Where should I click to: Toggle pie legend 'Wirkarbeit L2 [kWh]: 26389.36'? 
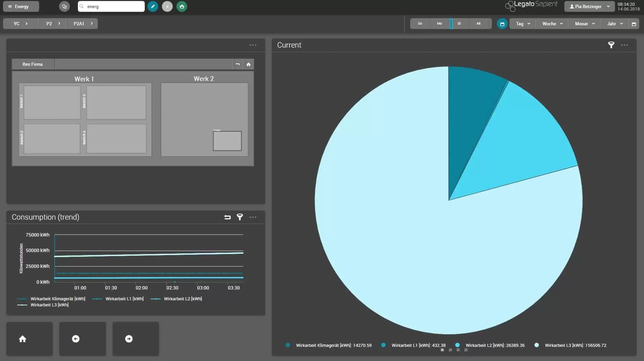(490, 345)
